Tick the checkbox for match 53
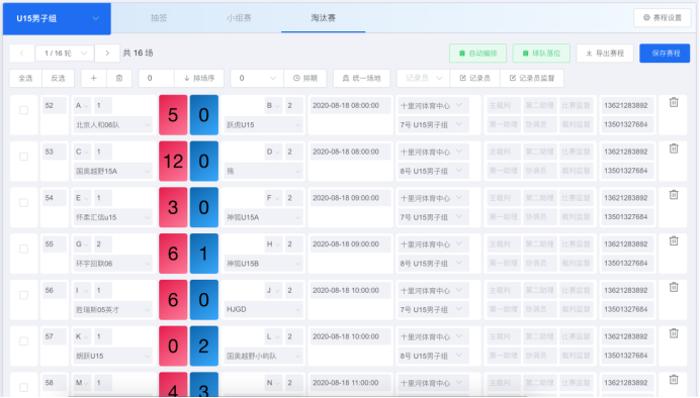The width and height of the screenshot is (700, 398). (x=24, y=156)
